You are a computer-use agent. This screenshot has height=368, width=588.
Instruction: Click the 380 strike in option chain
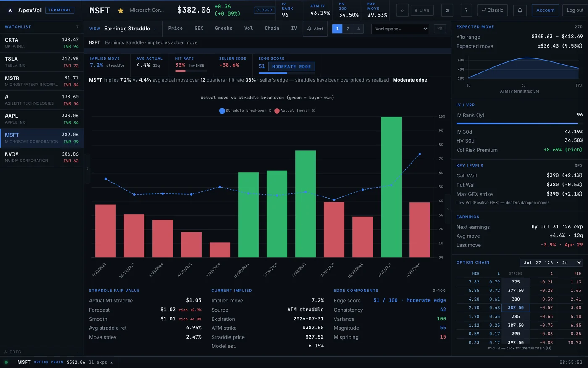516,299
